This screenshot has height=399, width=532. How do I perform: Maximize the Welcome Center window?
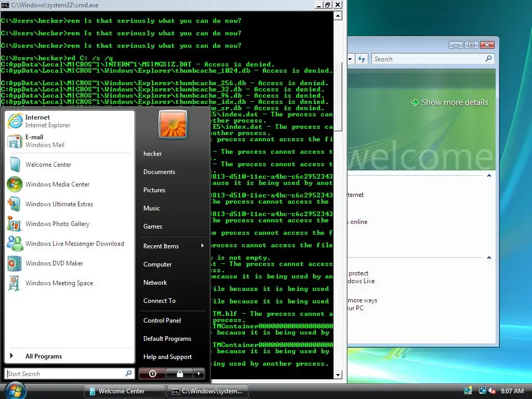pos(471,45)
